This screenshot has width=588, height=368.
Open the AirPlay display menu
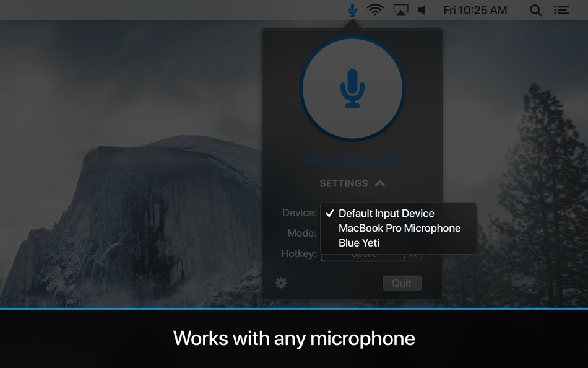click(x=400, y=10)
